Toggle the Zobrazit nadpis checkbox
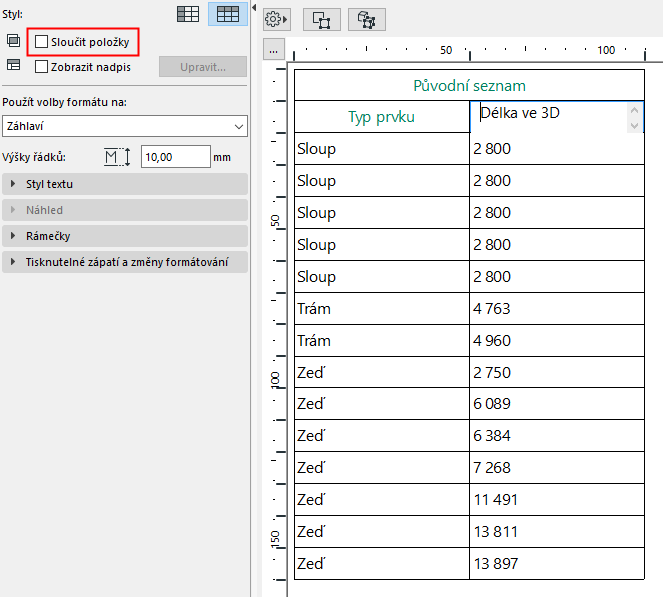 click(42, 67)
